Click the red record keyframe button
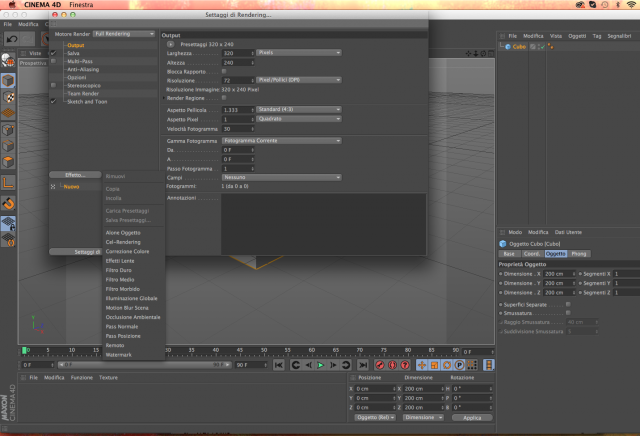This screenshot has height=436, width=640. (x=380, y=365)
